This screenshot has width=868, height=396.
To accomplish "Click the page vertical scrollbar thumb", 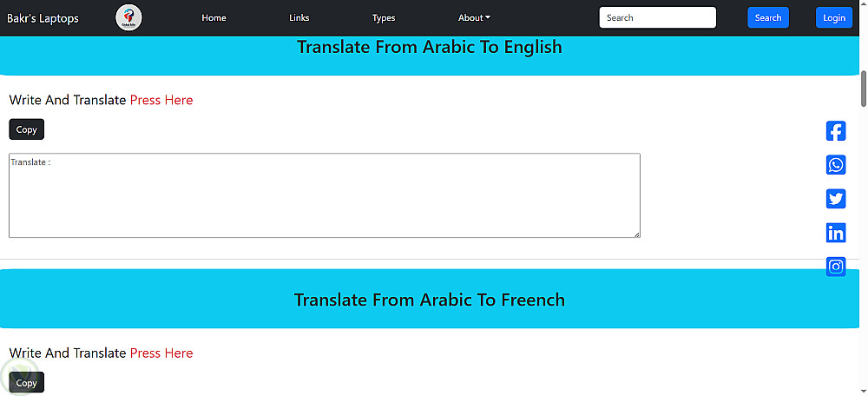I will (x=864, y=87).
